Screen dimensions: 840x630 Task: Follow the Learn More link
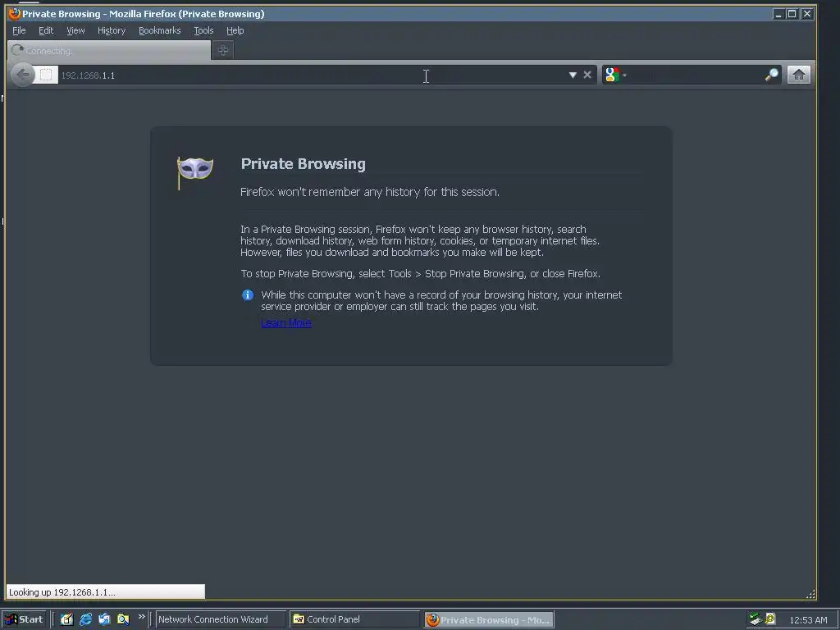pos(286,323)
